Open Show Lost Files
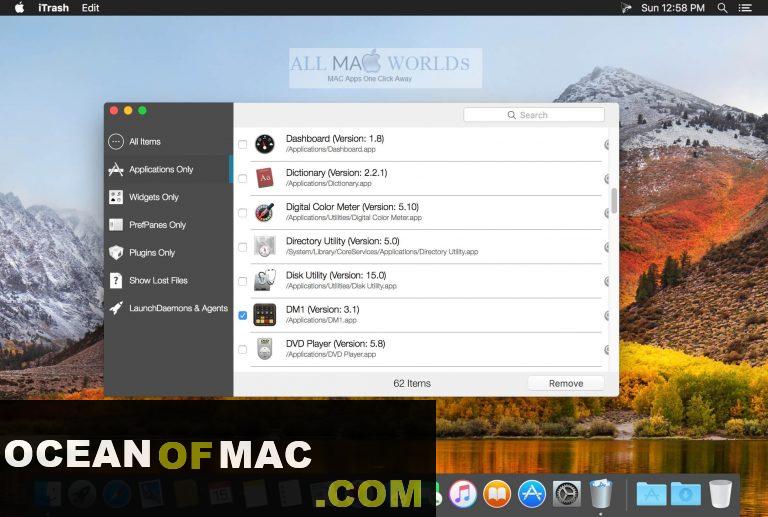Screen dimensions: 768x517 [x=168, y=281]
